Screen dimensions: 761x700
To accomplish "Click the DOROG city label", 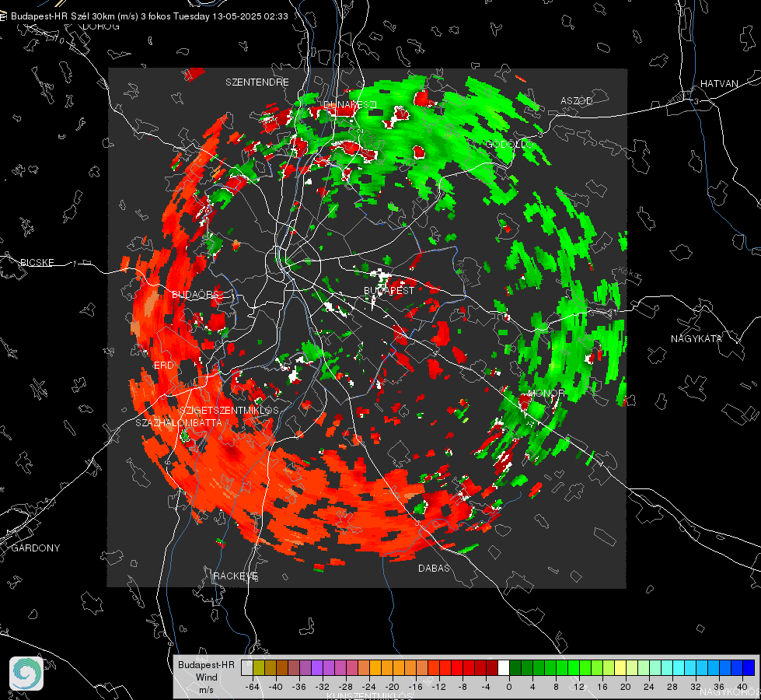I will click(x=101, y=26).
